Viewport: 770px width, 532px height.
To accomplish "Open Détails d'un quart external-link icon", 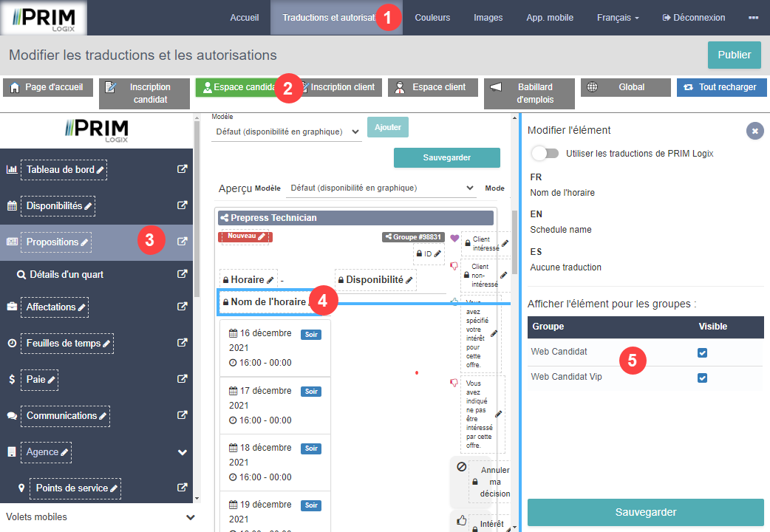I will (x=183, y=274).
